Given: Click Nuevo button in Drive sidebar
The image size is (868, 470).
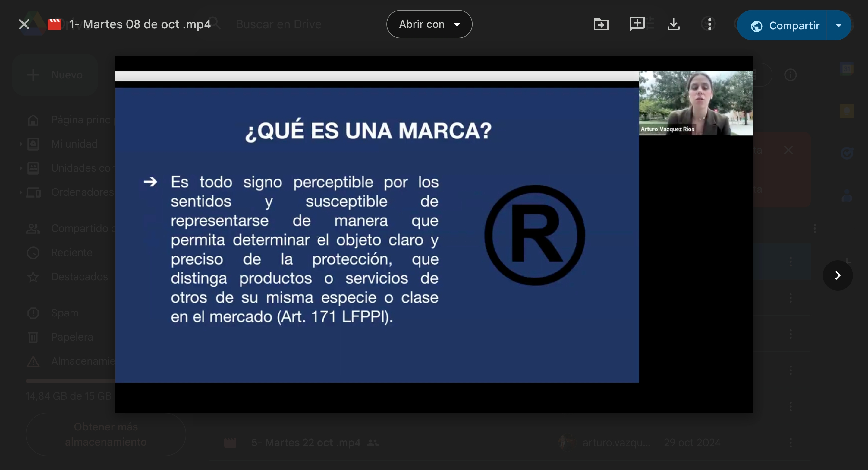Looking at the screenshot, I should [55, 75].
